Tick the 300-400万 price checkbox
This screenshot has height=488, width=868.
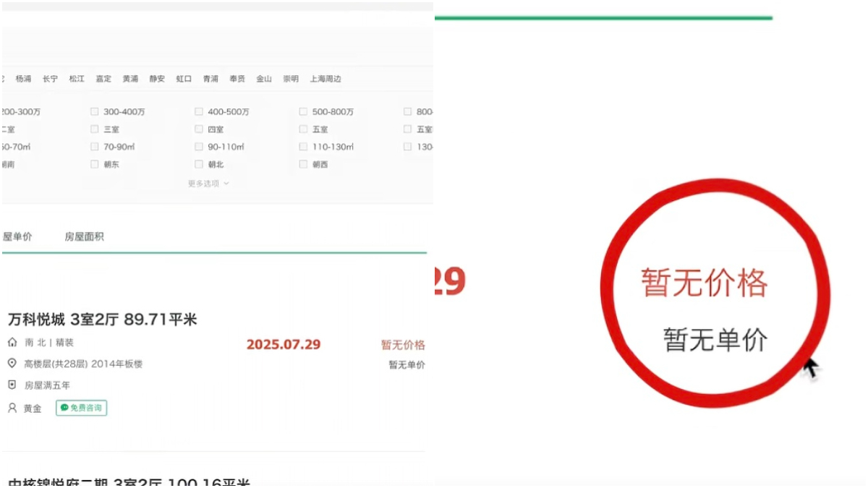click(95, 112)
